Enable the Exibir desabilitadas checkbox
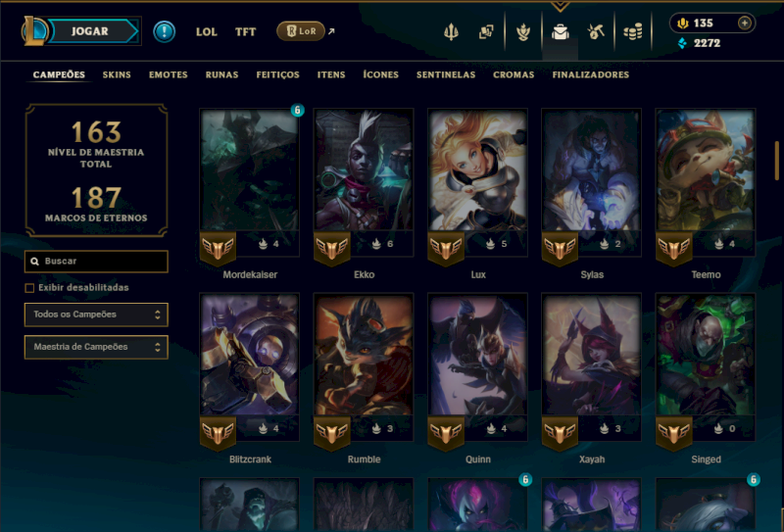Screen dimensions: 784x532 29,288
